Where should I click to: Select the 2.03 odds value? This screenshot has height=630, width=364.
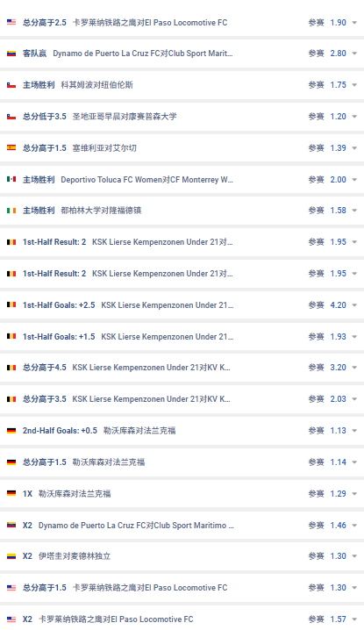coord(338,399)
